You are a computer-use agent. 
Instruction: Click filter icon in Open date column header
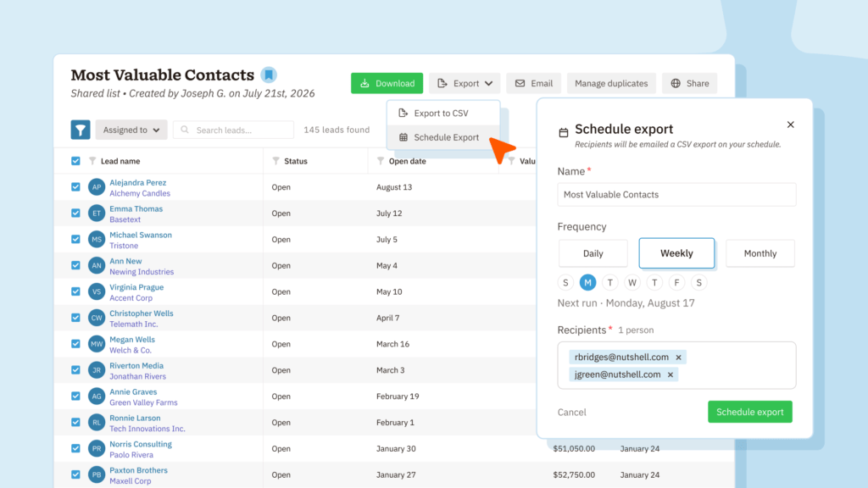pos(381,161)
